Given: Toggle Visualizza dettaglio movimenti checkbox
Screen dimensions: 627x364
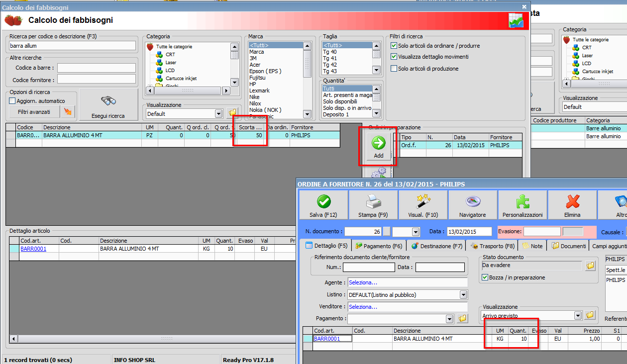Looking at the screenshot, I should pos(394,57).
